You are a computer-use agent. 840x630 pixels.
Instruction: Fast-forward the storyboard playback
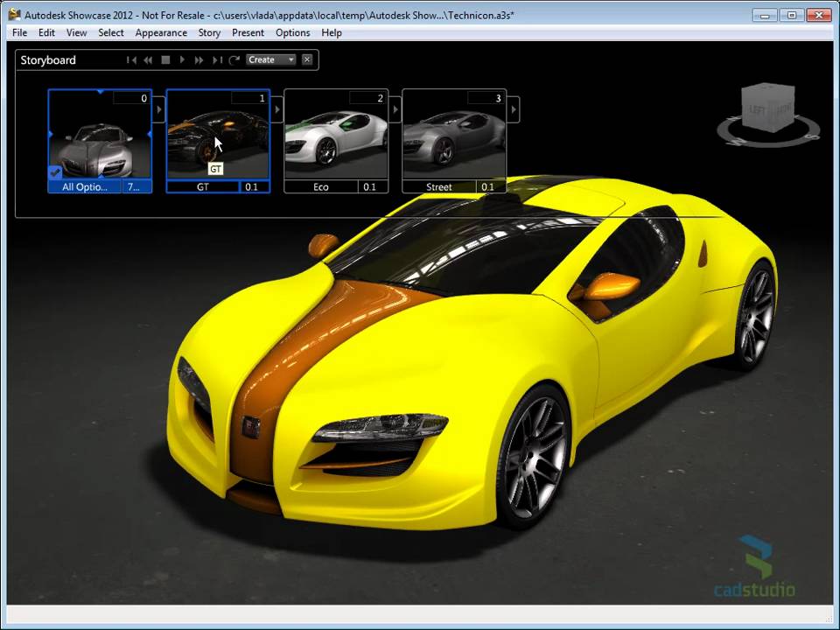point(199,60)
